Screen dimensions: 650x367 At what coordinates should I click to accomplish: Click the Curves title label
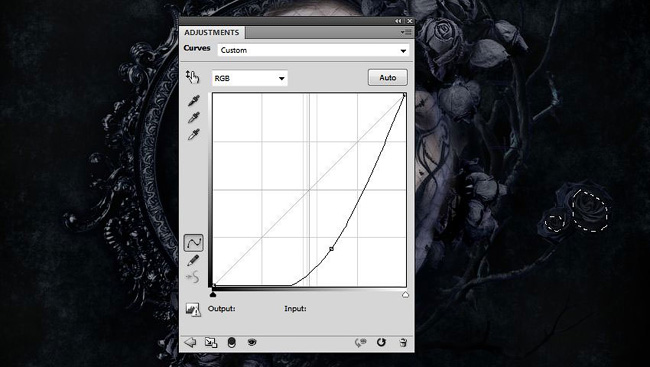[x=197, y=48]
